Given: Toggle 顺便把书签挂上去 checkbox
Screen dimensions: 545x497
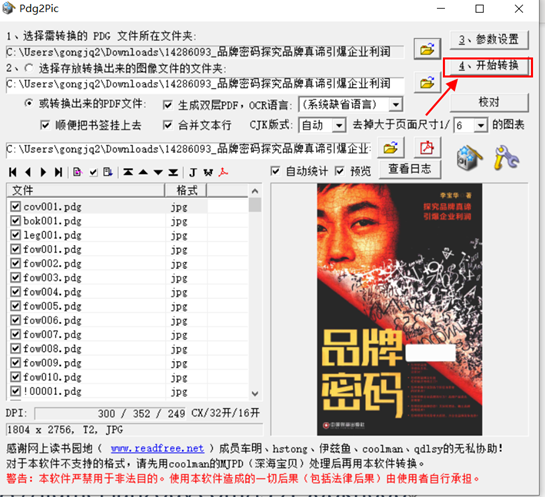Looking at the screenshot, I should click(45, 125).
